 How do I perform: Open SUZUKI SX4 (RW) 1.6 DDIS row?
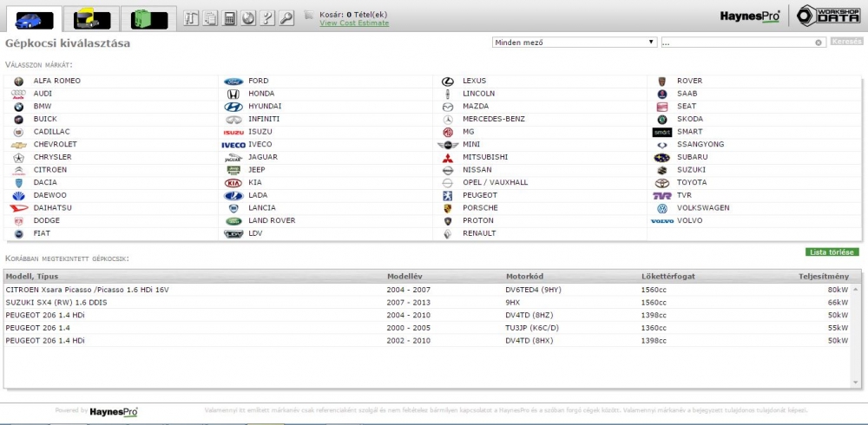(427, 302)
